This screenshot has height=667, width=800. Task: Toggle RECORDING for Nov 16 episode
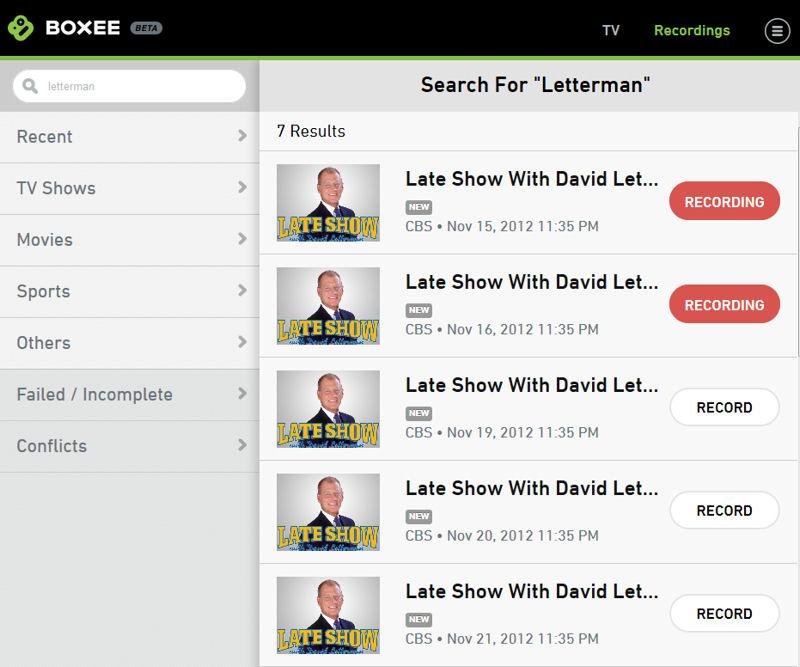[x=724, y=304]
